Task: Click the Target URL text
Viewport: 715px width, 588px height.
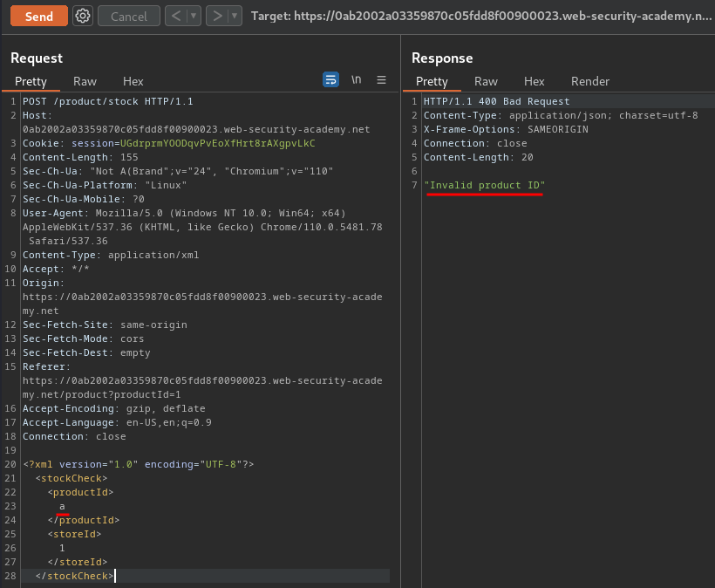Action: pos(481,16)
